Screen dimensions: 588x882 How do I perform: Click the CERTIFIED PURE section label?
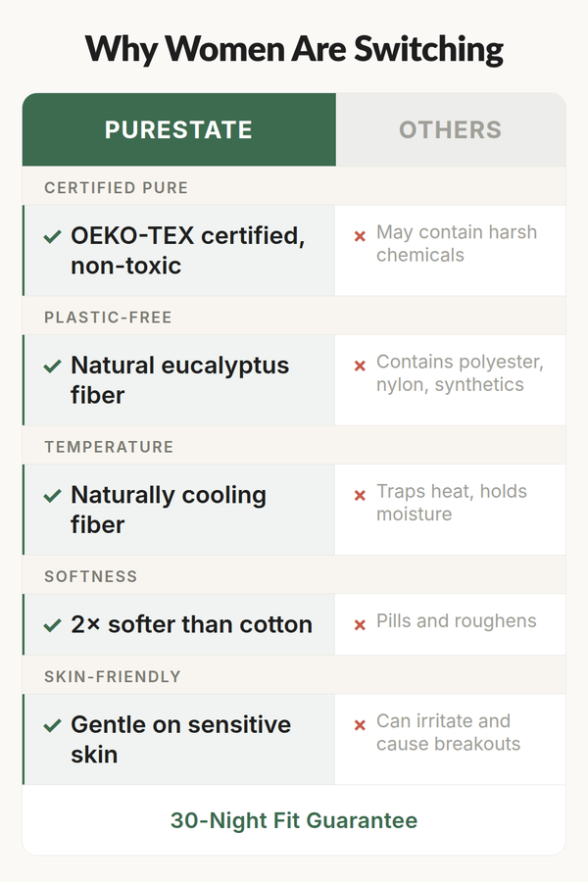tap(116, 187)
